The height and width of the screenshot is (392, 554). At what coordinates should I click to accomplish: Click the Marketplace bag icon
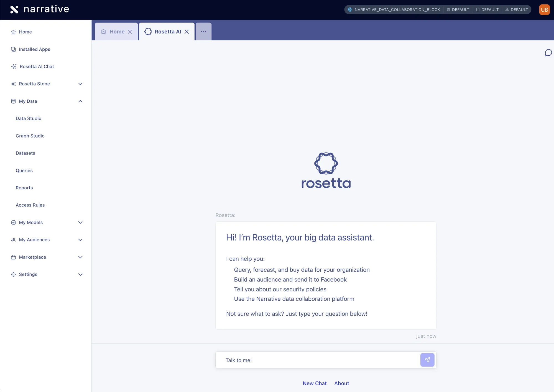[x=13, y=257]
